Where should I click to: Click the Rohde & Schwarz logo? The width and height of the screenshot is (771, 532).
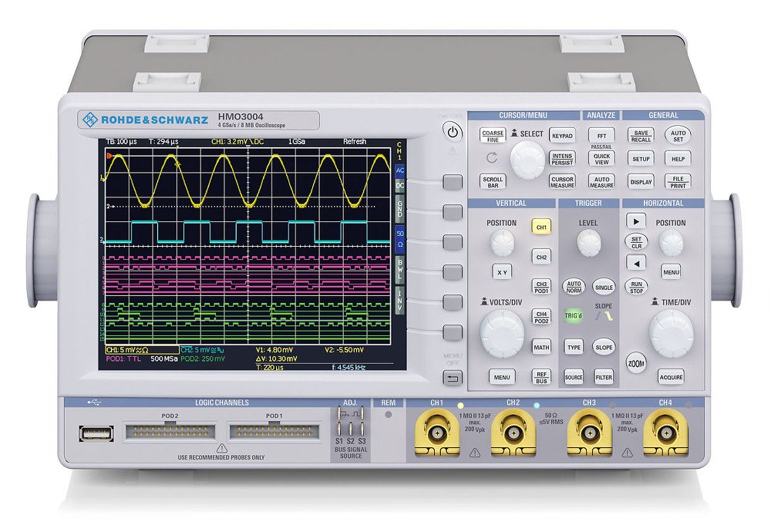145,120
